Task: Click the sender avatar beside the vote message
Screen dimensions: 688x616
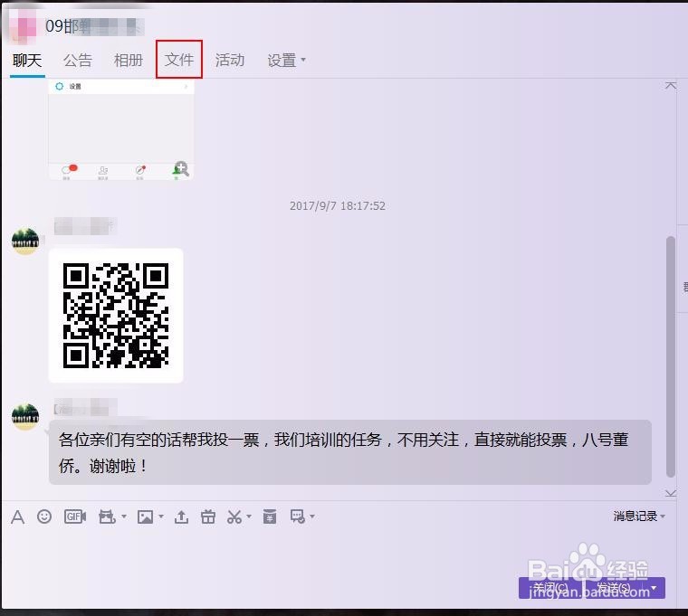Action: (25, 416)
